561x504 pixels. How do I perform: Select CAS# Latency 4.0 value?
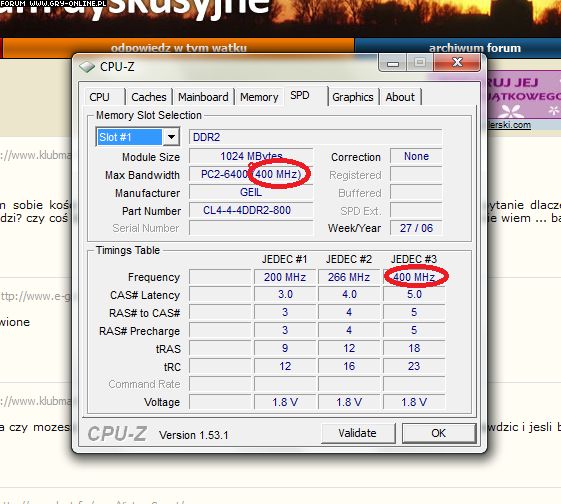[x=349, y=294]
